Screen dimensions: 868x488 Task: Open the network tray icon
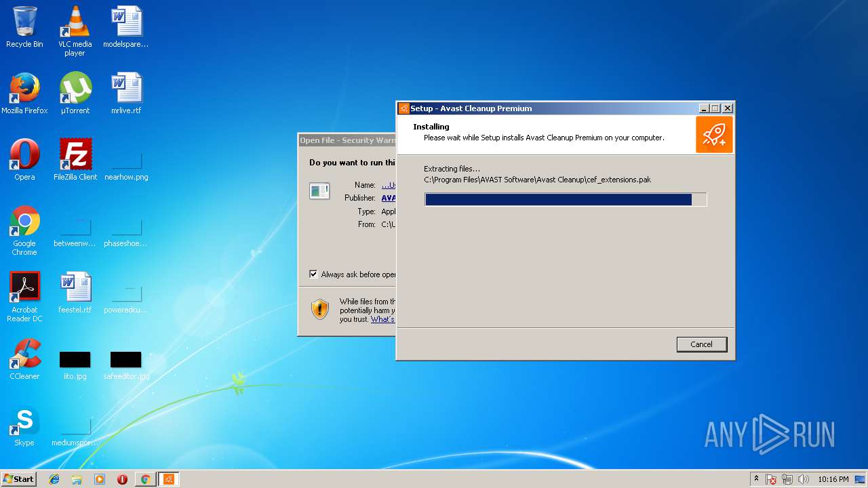(x=787, y=479)
